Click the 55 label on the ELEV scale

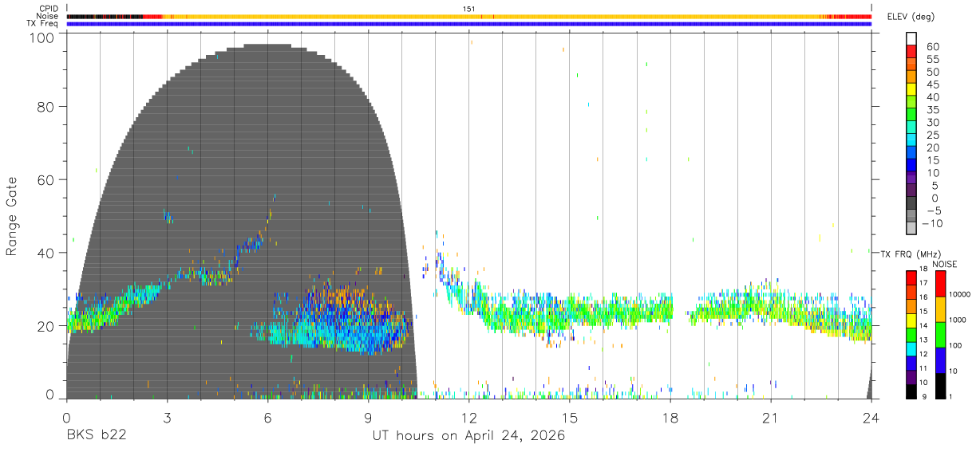pyautogui.click(x=931, y=60)
